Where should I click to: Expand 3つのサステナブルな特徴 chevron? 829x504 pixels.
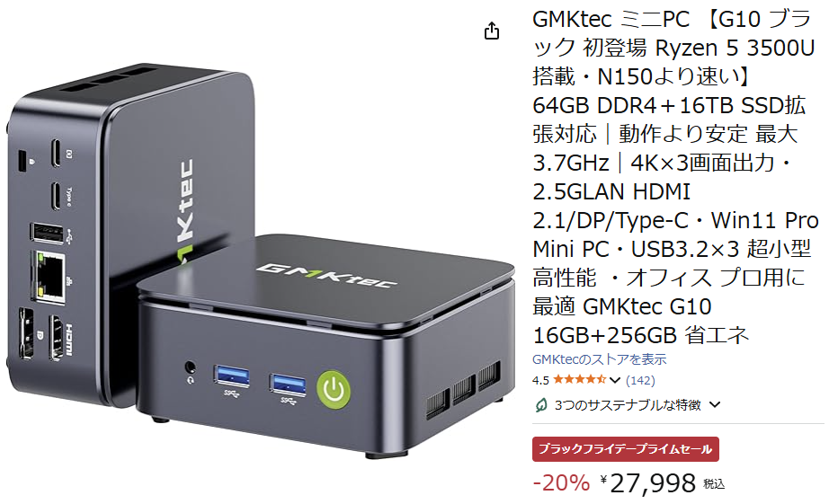(715, 405)
